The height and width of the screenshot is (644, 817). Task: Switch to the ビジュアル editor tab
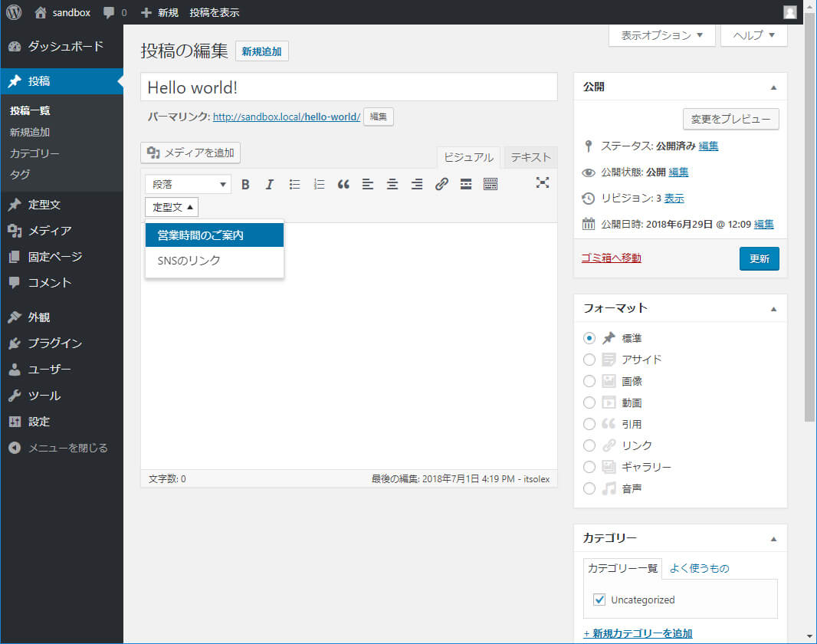click(x=468, y=157)
